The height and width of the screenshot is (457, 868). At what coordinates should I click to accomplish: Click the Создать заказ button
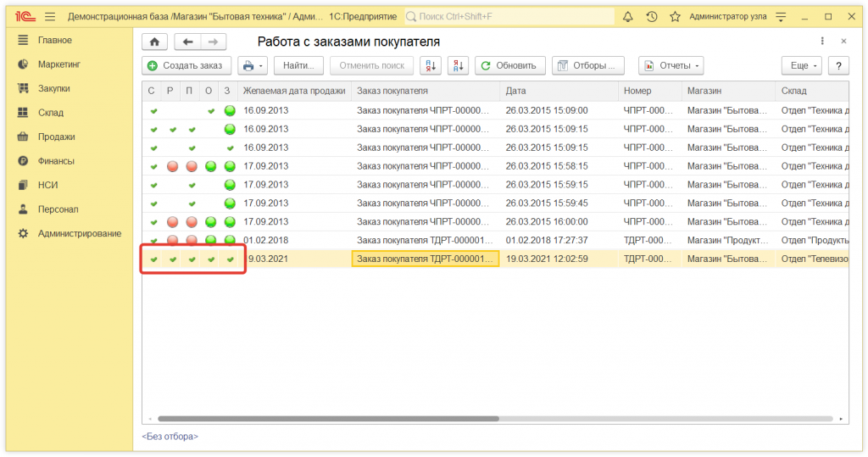[185, 65]
